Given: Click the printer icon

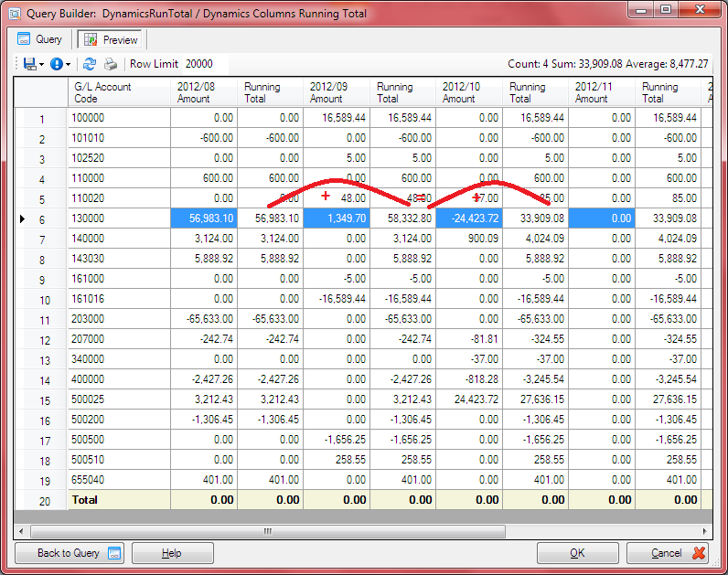Looking at the screenshot, I should [x=111, y=64].
